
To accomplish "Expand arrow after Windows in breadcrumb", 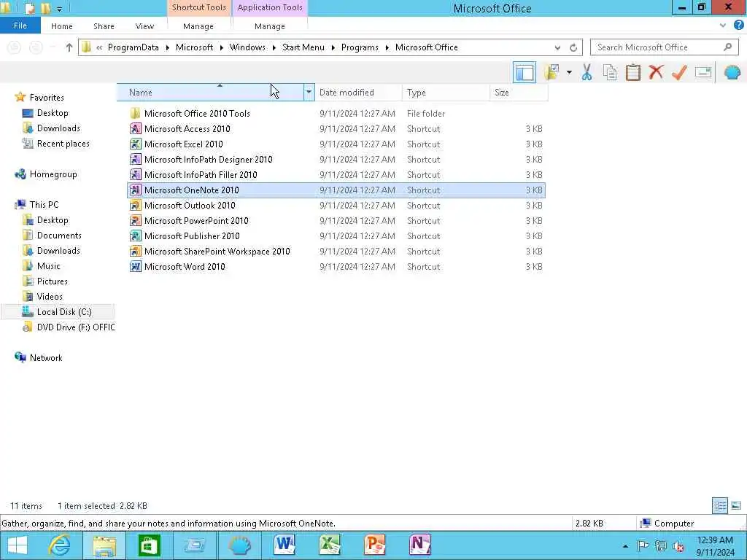I will 274,47.
